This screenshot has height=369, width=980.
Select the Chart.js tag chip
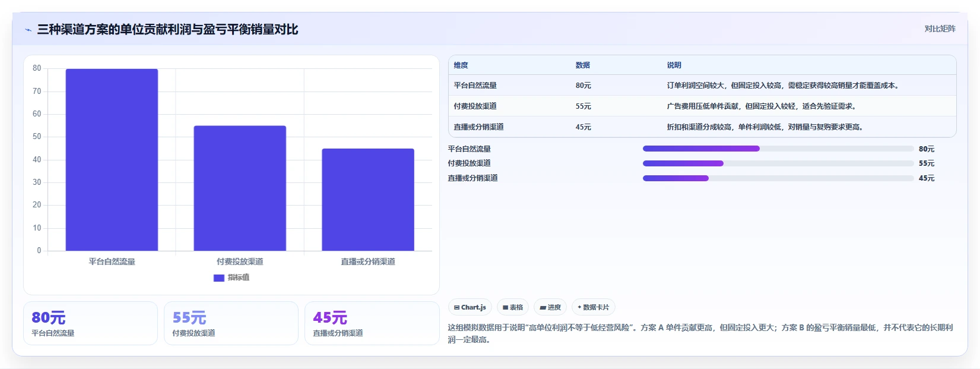tap(470, 307)
